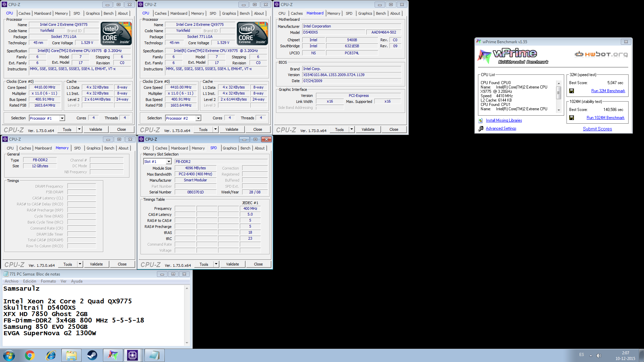Open Ayuda menu in Notepad
Screen dimensions: 644x362
point(76,281)
